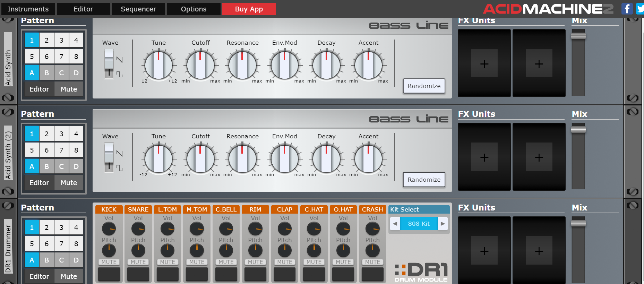Choose pattern 2 on Acid Synth

[x=46, y=40]
